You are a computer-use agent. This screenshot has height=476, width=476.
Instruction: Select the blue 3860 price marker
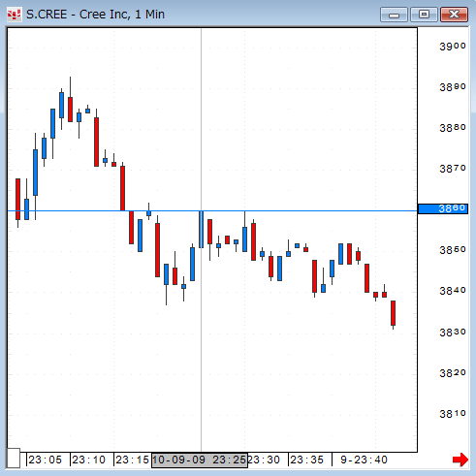coord(443,208)
